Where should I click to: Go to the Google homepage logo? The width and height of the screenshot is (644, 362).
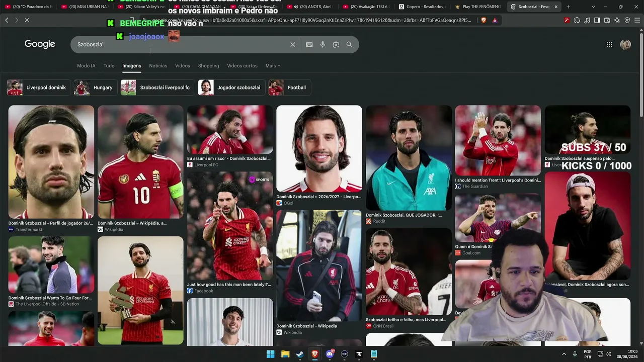pyautogui.click(x=40, y=44)
